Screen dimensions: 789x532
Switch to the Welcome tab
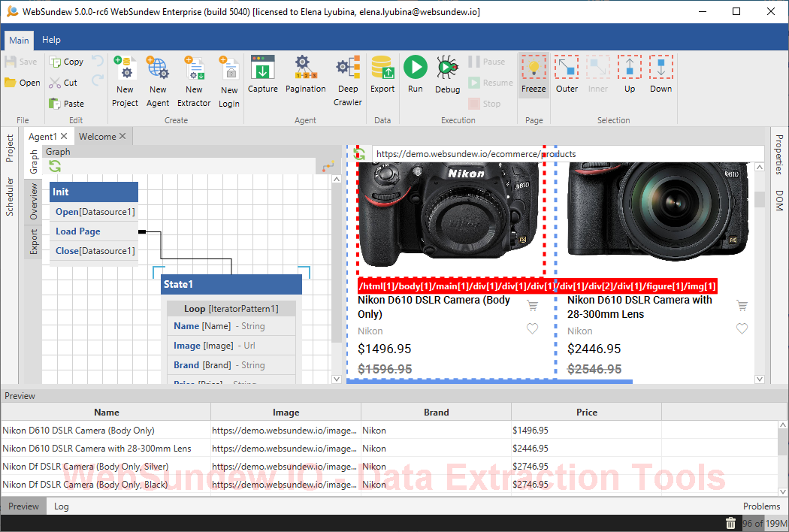click(x=98, y=136)
